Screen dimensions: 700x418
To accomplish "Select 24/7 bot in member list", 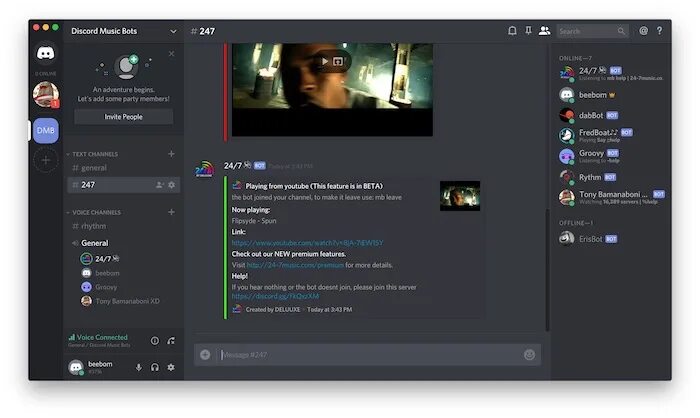I will tap(611, 73).
